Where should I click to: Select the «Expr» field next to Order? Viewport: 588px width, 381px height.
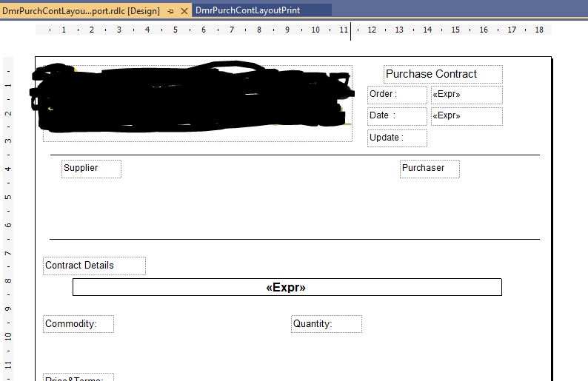467,95
